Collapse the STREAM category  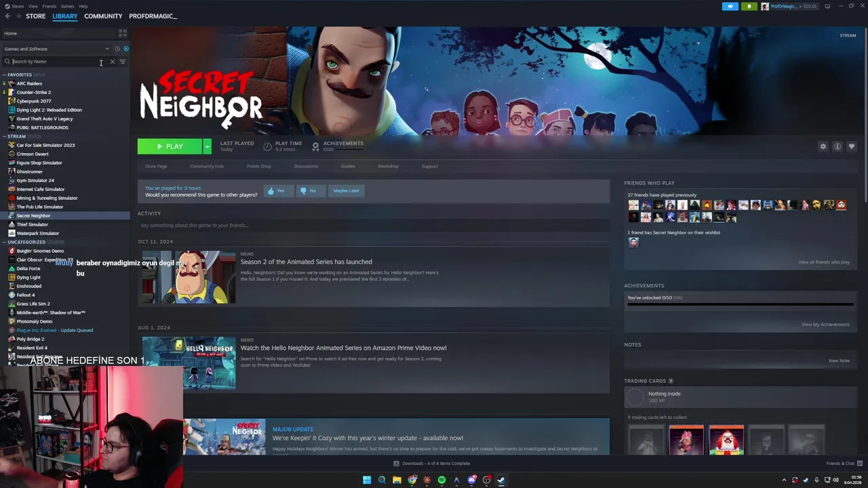(x=5, y=136)
